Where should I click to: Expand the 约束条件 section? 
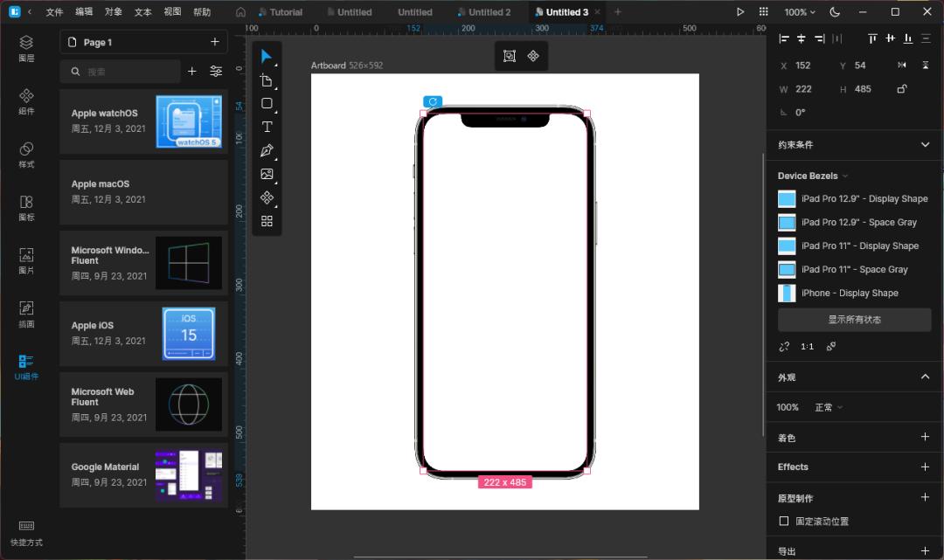(x=924, y=144)
